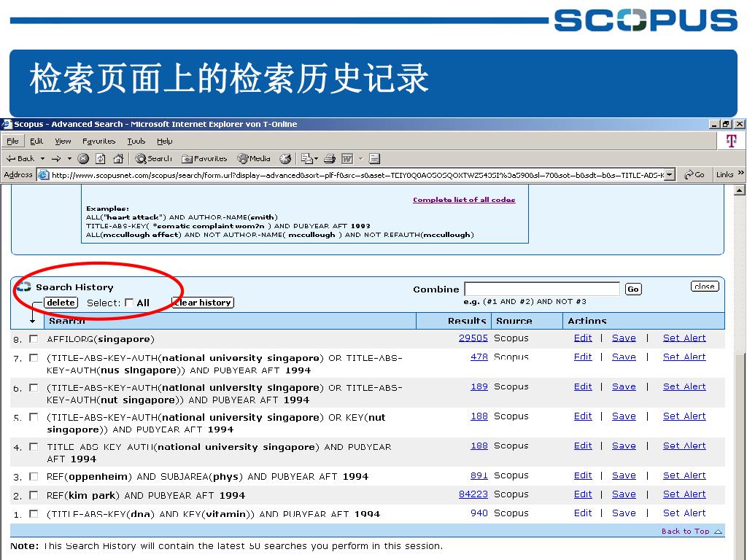This screenshot has height=560, width=747.
Task: Click the Refresh page icon
Action: click(101, 158)
